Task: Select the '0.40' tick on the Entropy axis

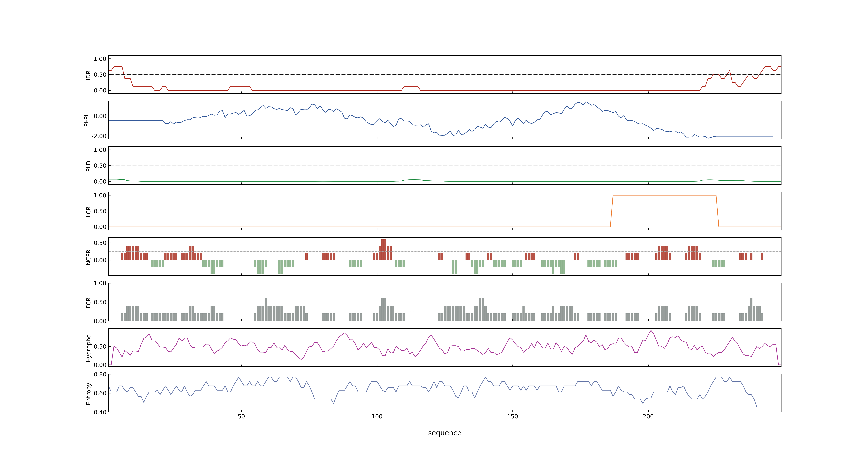Action: point(100,412)
